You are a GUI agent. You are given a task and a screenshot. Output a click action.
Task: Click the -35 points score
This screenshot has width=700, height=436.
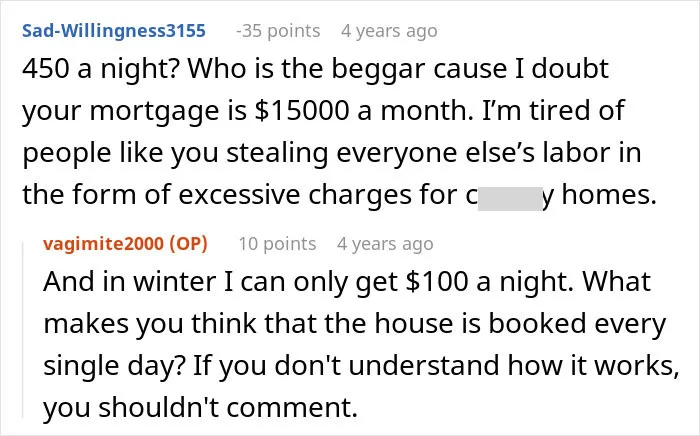278,31
